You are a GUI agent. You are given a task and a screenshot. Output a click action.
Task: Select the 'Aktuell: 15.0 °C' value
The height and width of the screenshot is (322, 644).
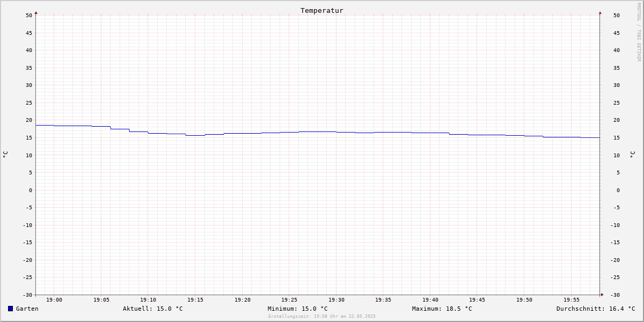(x=153, y=309)
